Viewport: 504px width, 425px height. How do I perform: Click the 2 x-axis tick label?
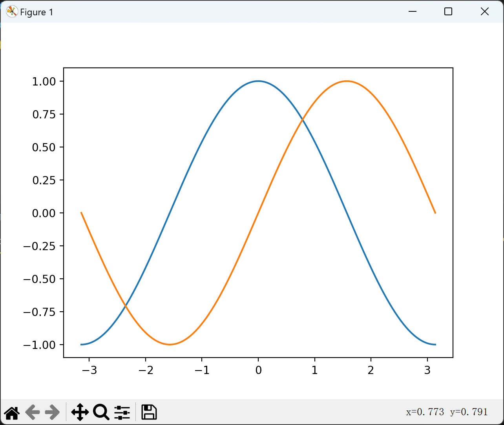(x=371, y=371)
